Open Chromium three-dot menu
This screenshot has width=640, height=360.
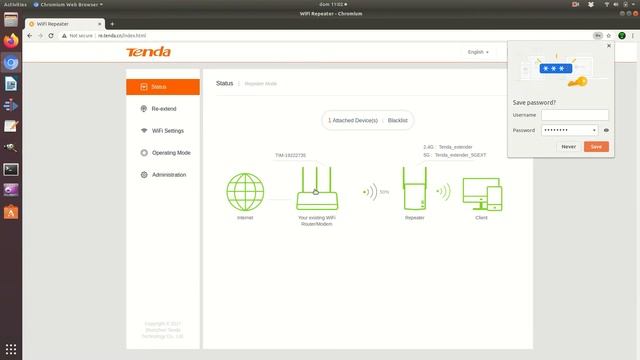point(633,36)
